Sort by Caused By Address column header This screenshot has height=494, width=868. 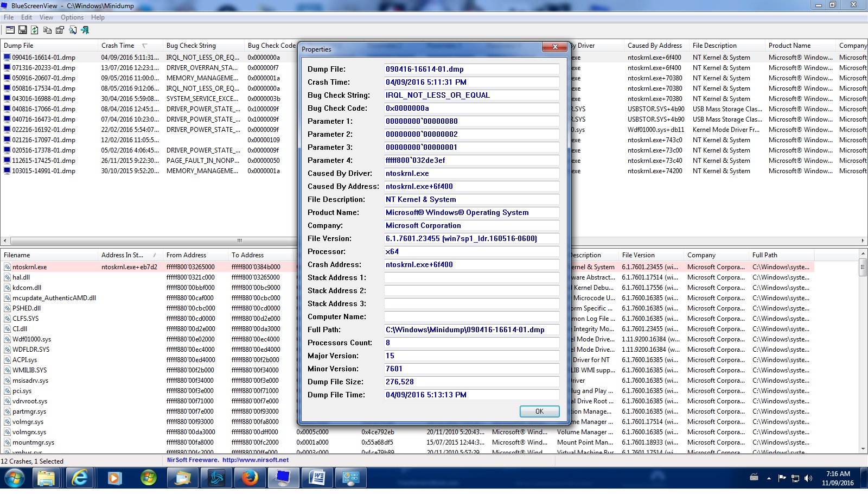(x=656, y=46)
